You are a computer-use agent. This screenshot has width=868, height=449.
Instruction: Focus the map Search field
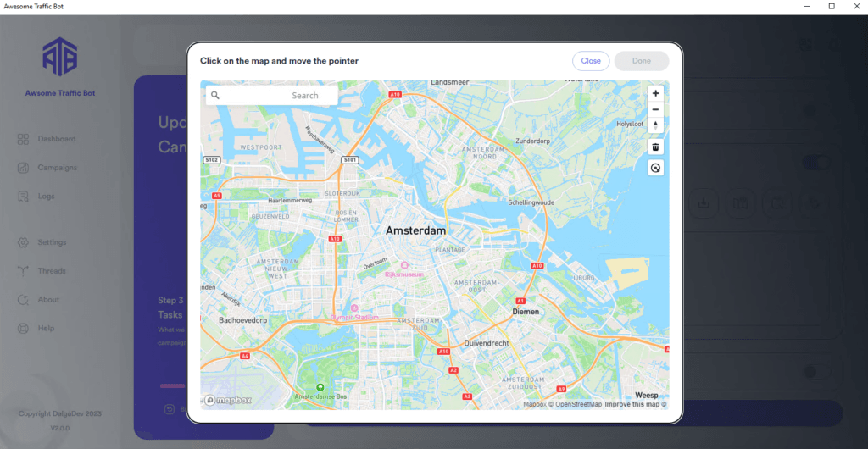[x=272, y=95]
